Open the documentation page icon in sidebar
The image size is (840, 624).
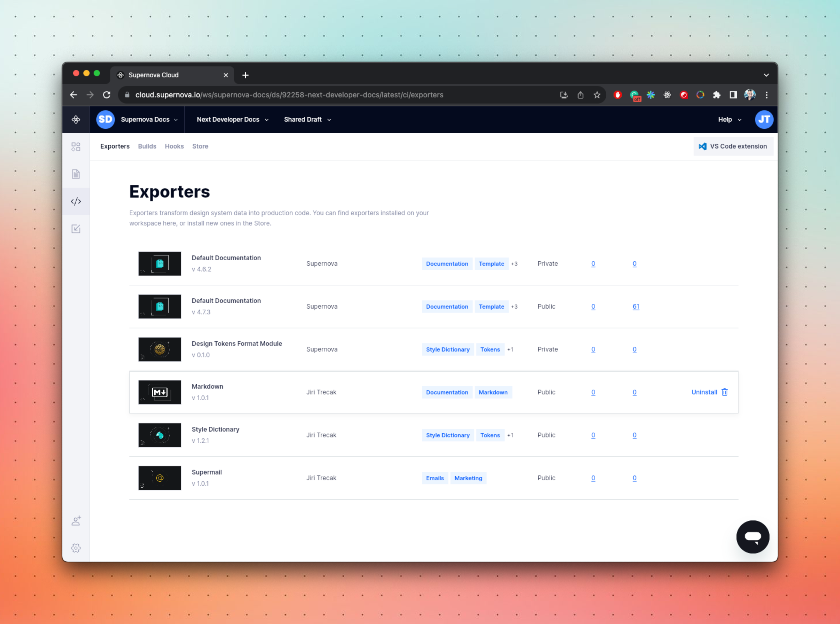[x=76, y=174]
